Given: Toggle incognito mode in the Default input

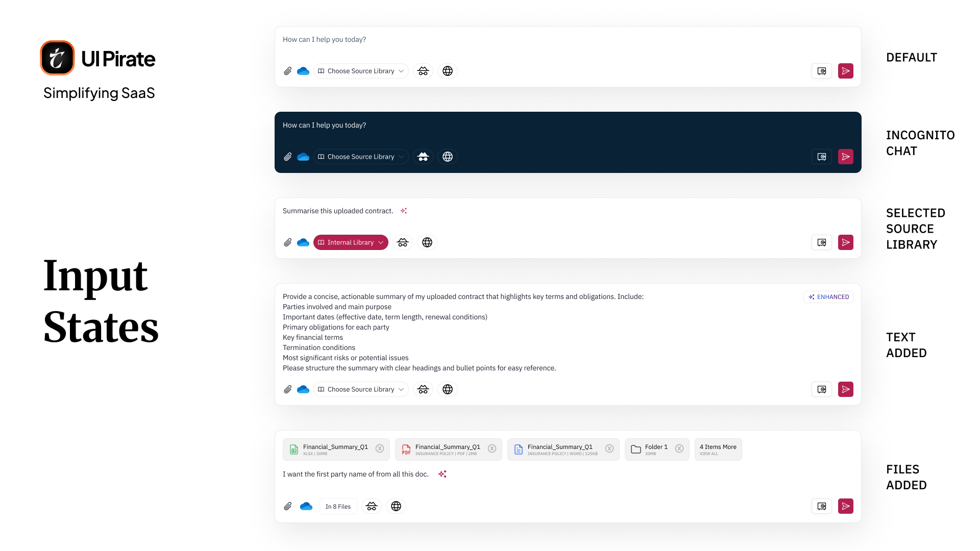Looking at the screenshot, I should 423,71.
